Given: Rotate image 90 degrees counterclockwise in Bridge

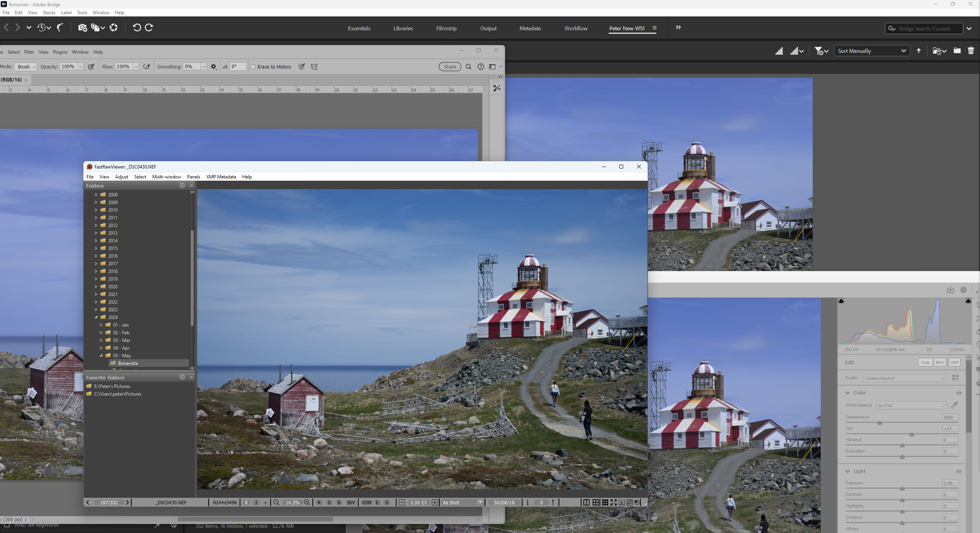Looking at the screenshot, I should [x=137, y=28].
